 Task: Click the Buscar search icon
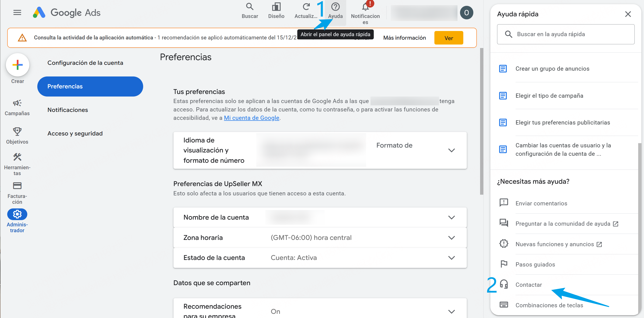(249, 7)
